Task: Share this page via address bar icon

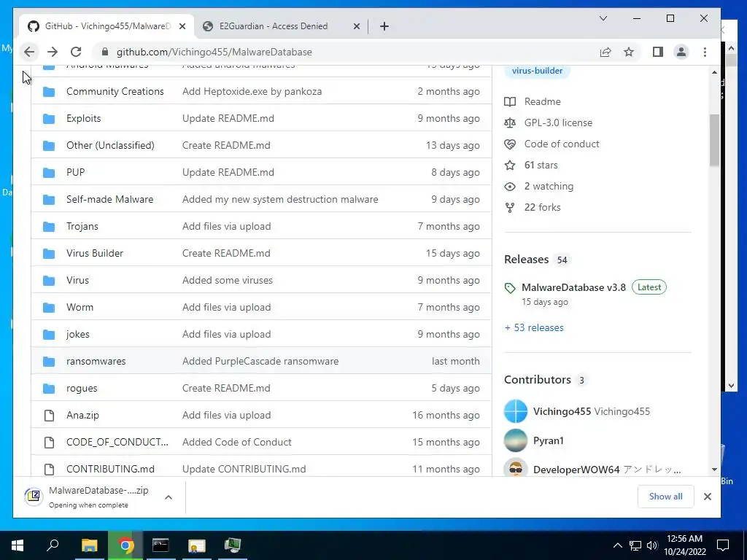Action: click(605, 52)
